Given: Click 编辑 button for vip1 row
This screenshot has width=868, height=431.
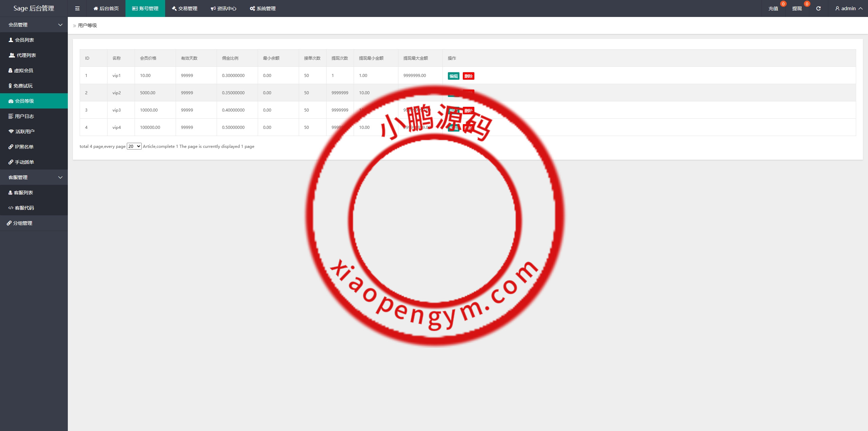Looking at the screenshot, I should (x=453, y=76).
